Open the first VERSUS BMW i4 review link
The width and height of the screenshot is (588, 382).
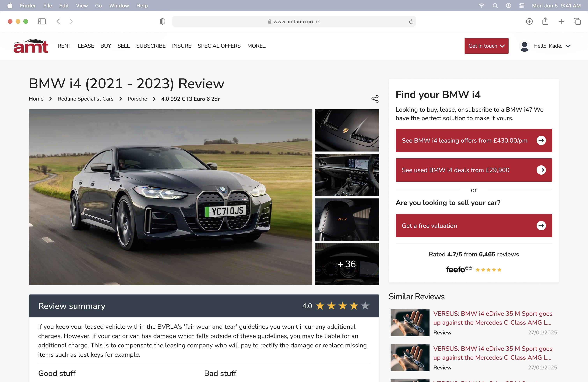coord(492,318)
